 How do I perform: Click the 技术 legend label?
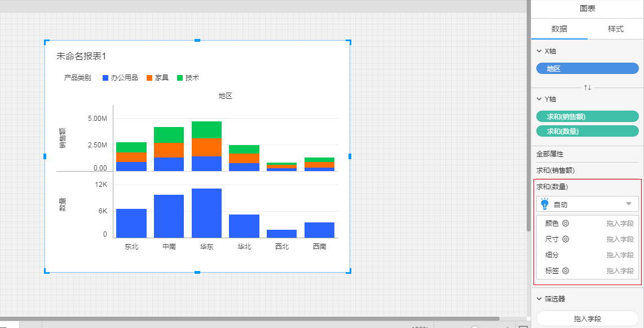click(x=192, y=78)
